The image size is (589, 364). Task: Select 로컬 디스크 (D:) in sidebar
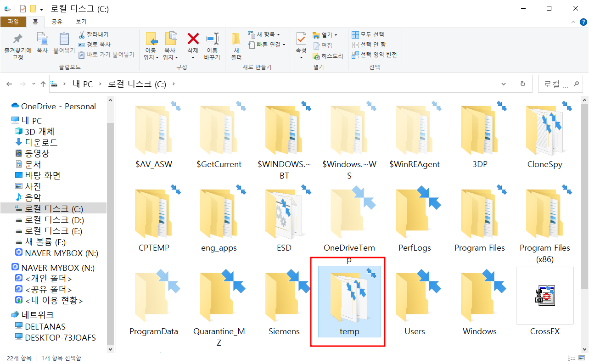click(49, 220)
